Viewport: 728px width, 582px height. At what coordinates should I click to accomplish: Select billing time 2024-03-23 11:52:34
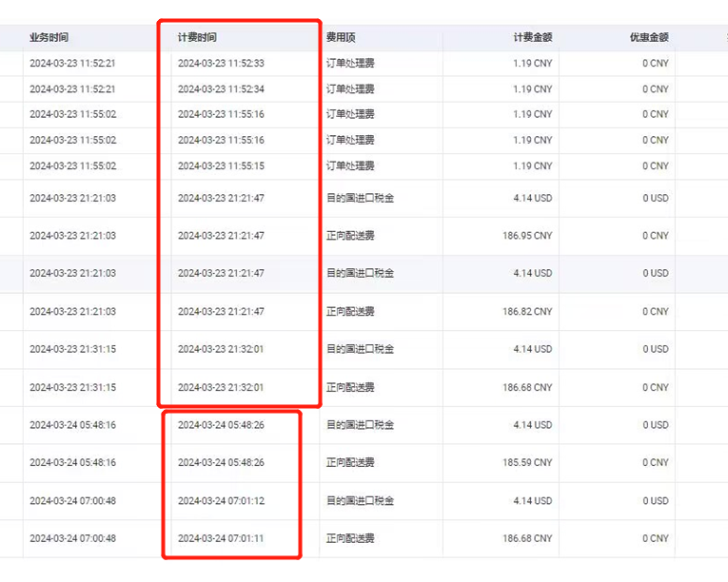coord(221,89)
